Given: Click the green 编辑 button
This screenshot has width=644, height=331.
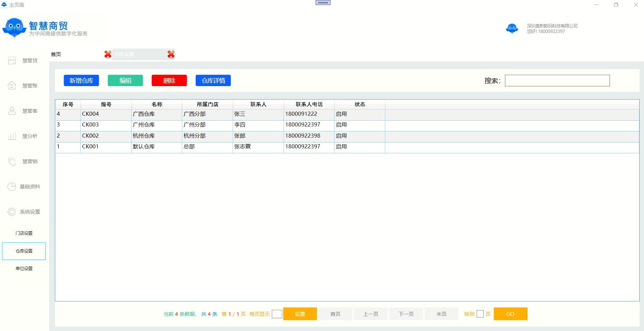Looking at the screenshot, I should [x=125, y=80].
